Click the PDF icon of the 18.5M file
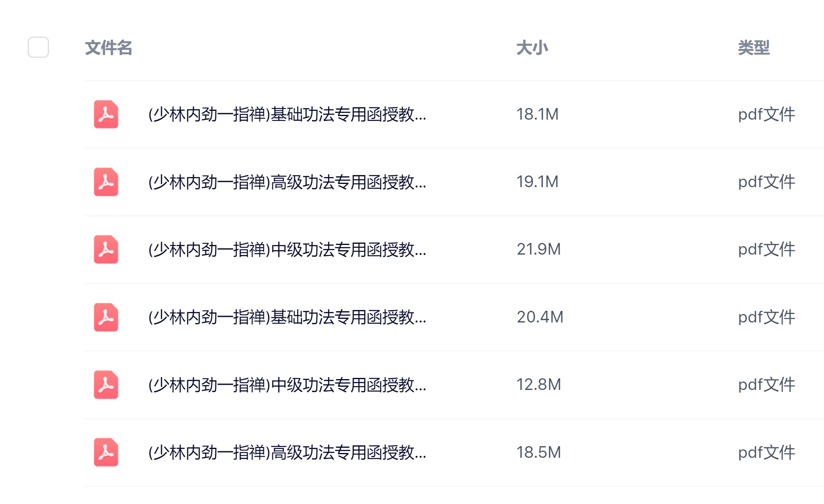Screen dimensions: 824x504 pos(106,452)
